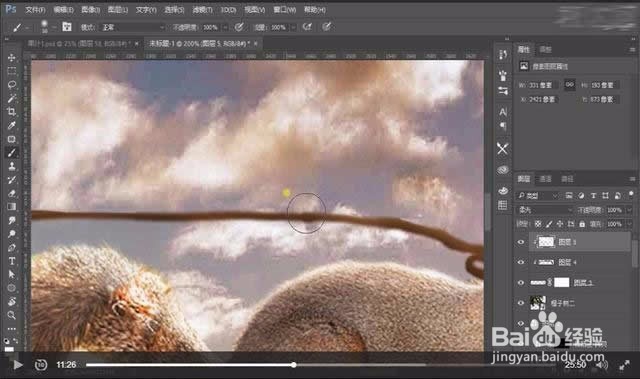Click link width and height icon
Screen dimensions: 640x379
point(569,84)
